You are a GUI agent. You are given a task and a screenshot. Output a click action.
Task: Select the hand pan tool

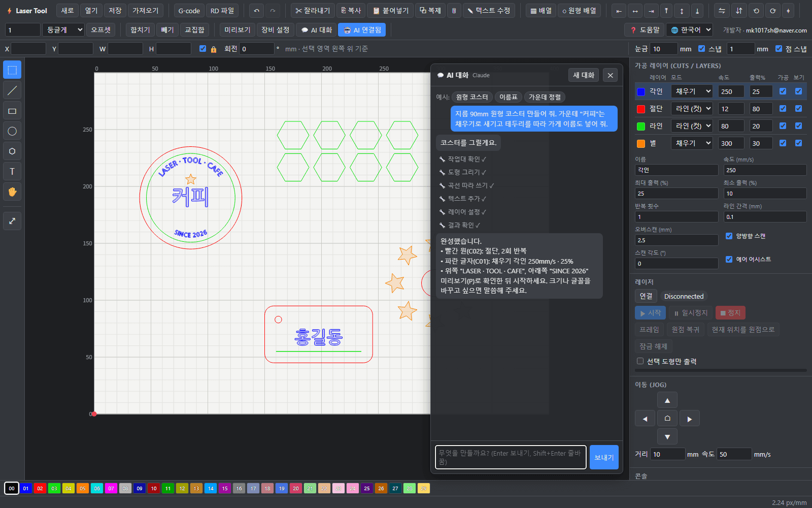click(12, 192)
